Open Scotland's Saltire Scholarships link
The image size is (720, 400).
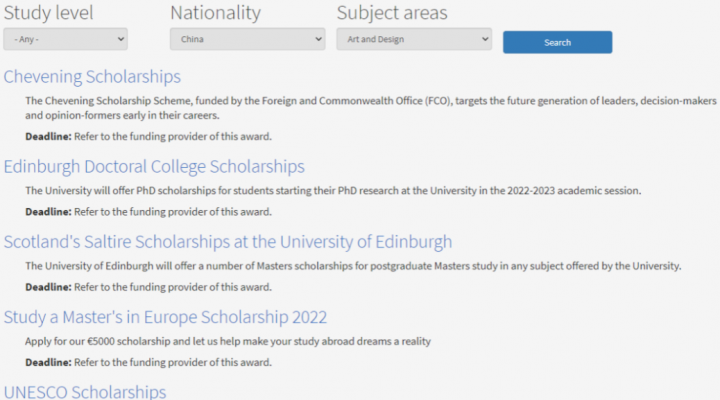[x=228, y=242]
